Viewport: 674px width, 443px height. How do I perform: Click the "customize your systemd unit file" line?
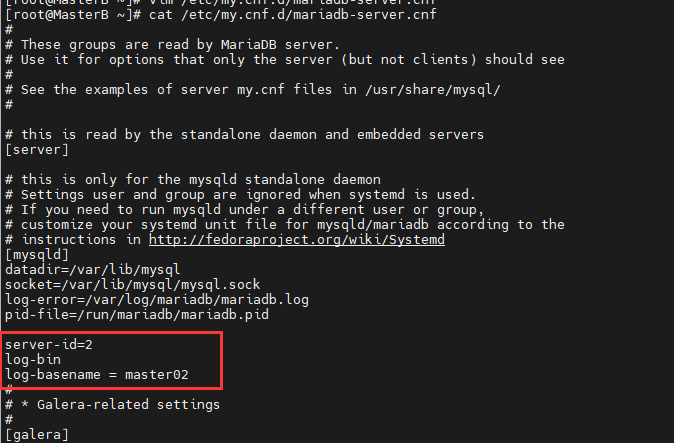click(290, 224)
